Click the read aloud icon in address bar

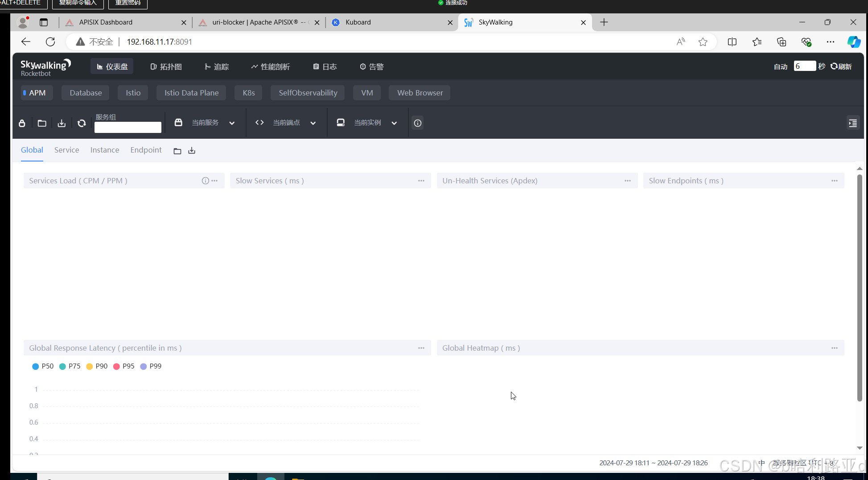681,42
